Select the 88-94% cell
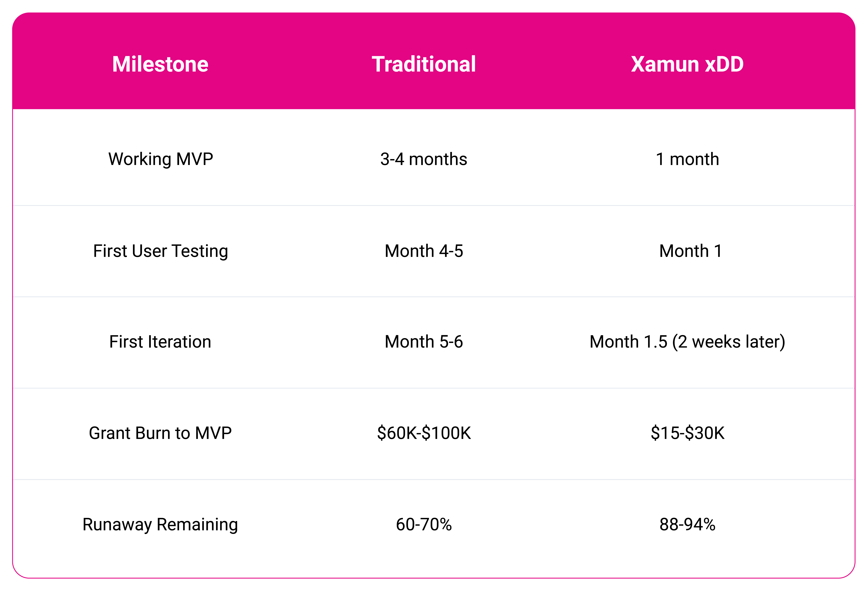Viewport: 868px width, 600px height. (x=687, y=524)
